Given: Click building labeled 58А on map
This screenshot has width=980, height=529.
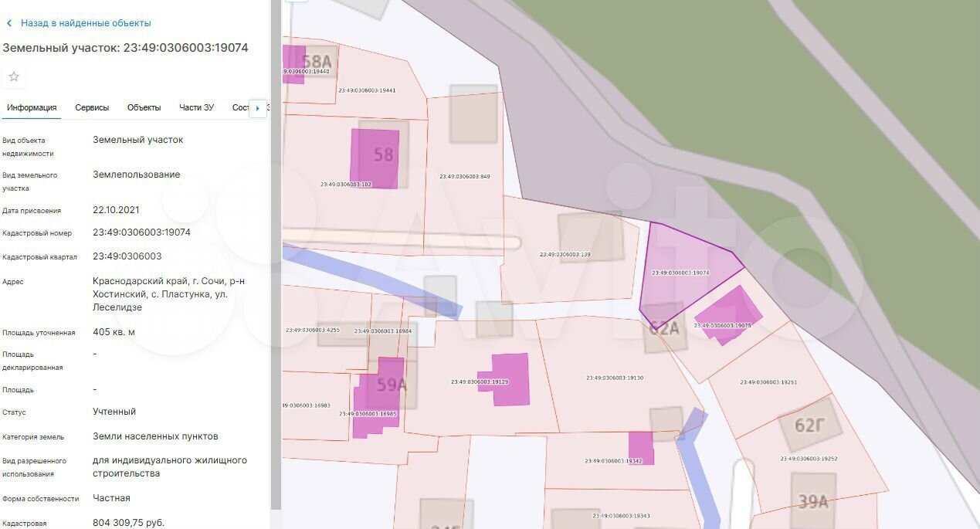Looking at the screenshot, I should coord(317,62).
